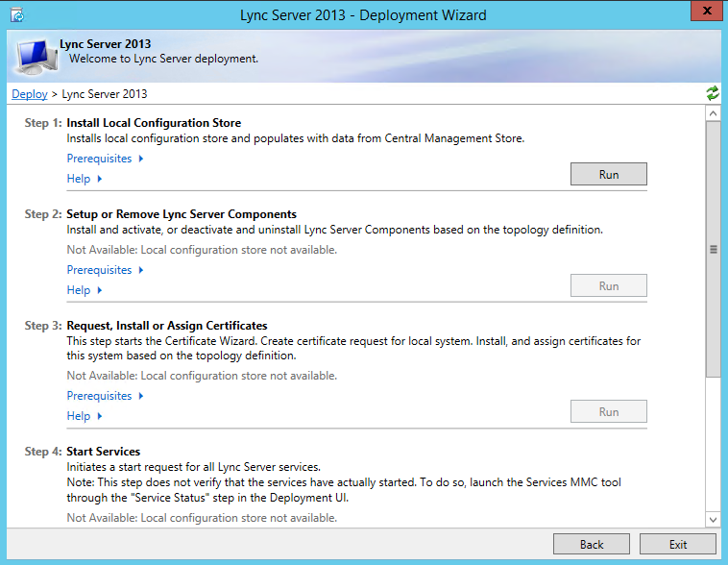Click the 'Step 4:' label
Screen dimensions: 728x565
(42, 452)
